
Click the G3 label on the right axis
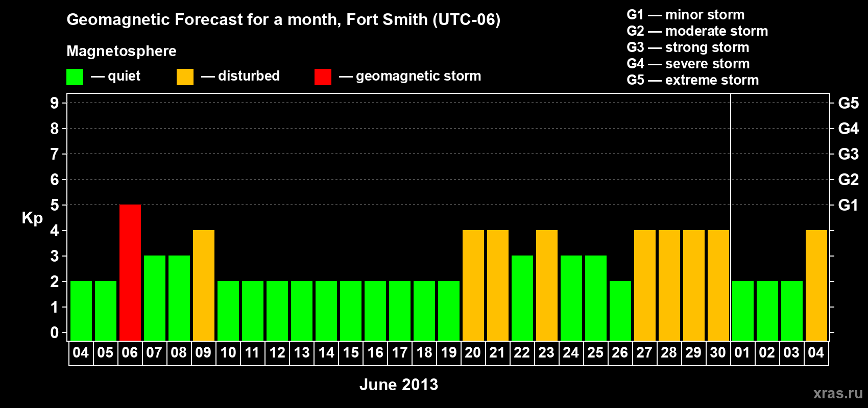coord(849,154)
